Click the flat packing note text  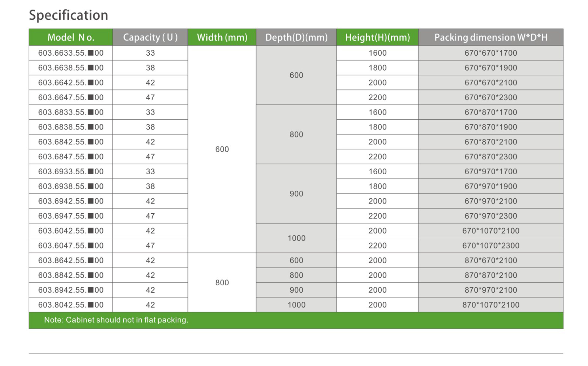tap(116, 320)
